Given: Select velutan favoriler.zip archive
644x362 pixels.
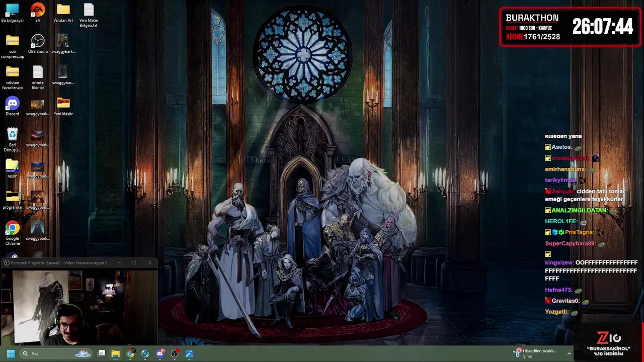Looking at the screenshot, I should pos(12,77).
